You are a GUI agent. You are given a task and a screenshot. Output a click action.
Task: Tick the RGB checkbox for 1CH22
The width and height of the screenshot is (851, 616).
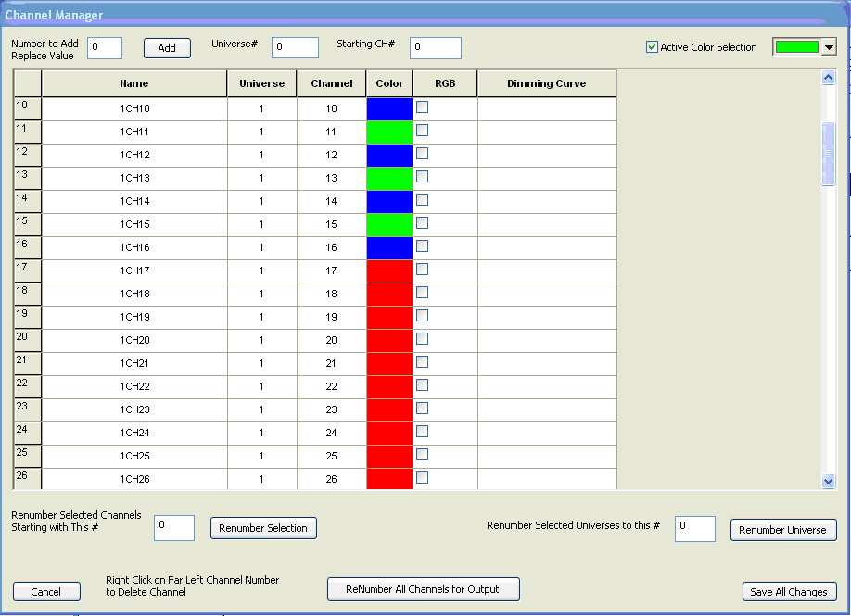[x=422, y=385]
